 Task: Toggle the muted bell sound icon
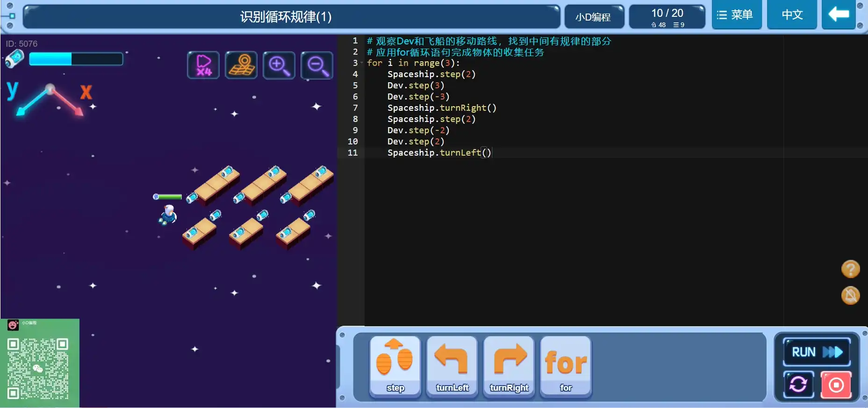[850, 295]
